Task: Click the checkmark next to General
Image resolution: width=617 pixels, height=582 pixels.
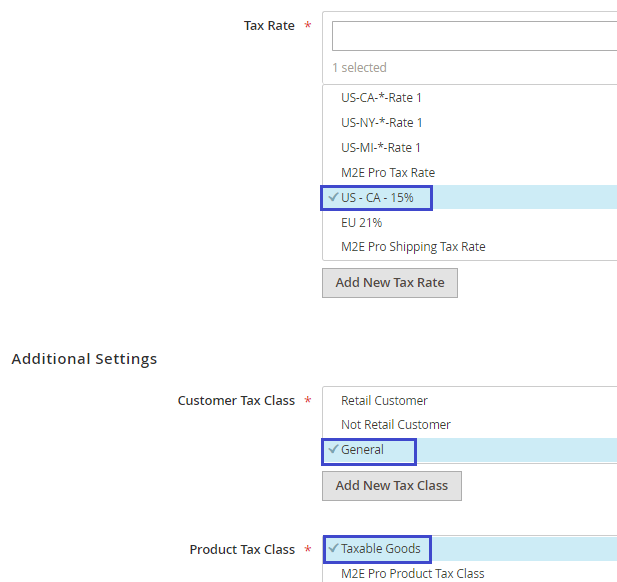Action: [333, 450]
